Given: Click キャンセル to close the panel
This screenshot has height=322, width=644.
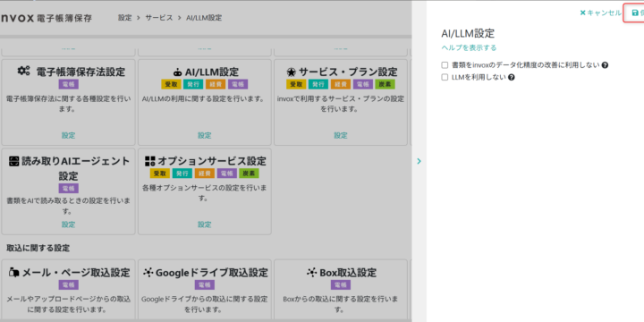Looking at the screenshot, I should [x=600, y=13].
